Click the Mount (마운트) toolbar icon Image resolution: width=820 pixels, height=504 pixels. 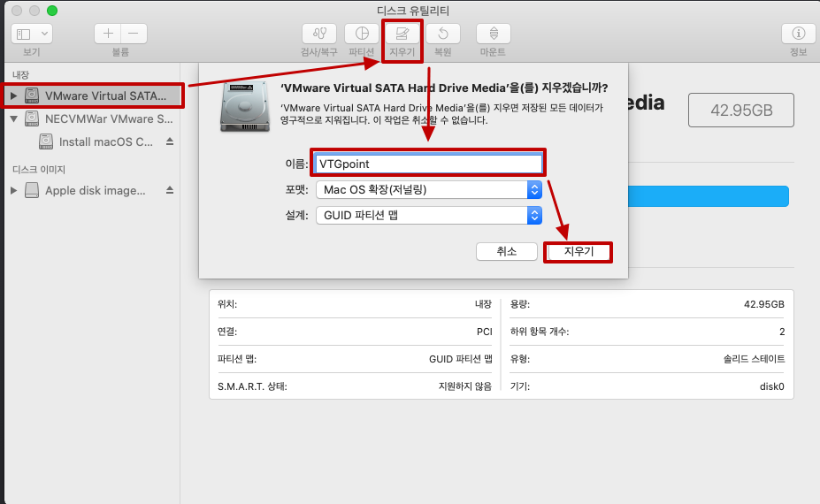[x=494, y=34]
